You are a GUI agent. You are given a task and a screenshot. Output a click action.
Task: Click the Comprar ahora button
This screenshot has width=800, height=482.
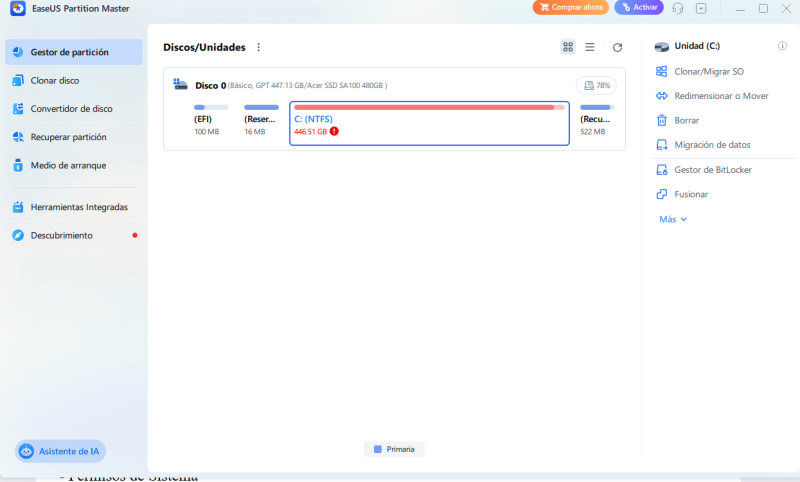tap(570, 8)
